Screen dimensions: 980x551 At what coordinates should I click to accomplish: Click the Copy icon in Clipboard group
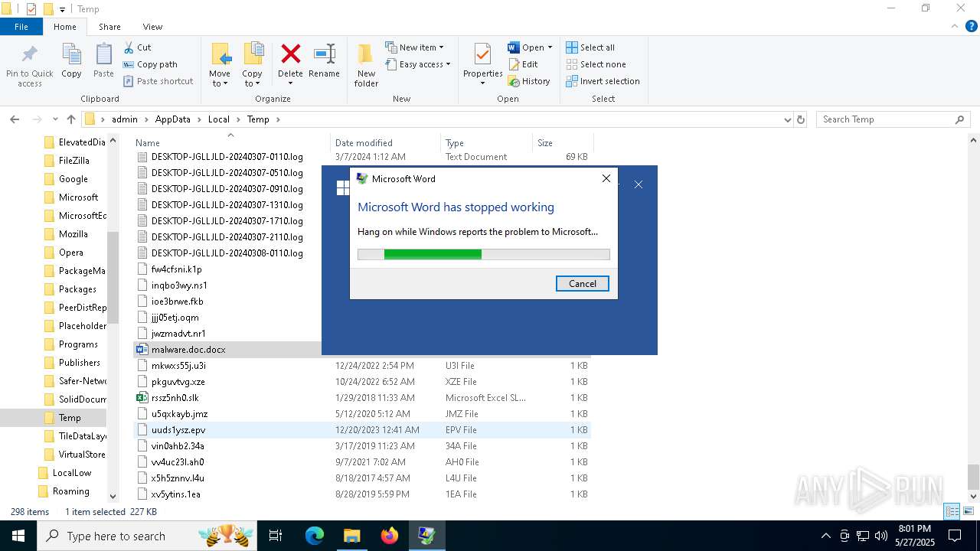[x=71, y=55]
